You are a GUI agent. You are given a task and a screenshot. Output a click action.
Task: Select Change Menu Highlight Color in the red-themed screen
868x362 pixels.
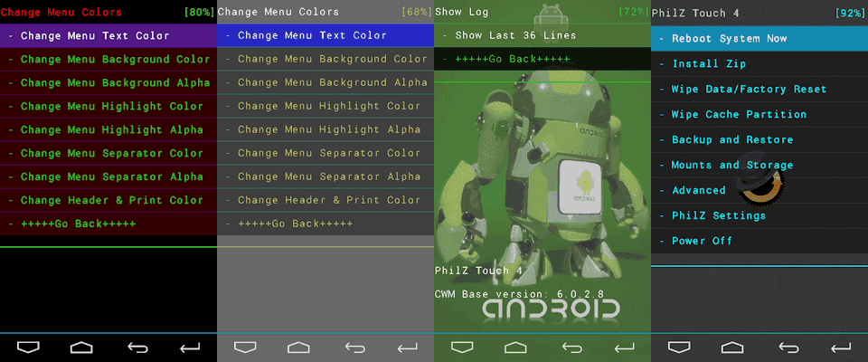[x=108, y=107]
